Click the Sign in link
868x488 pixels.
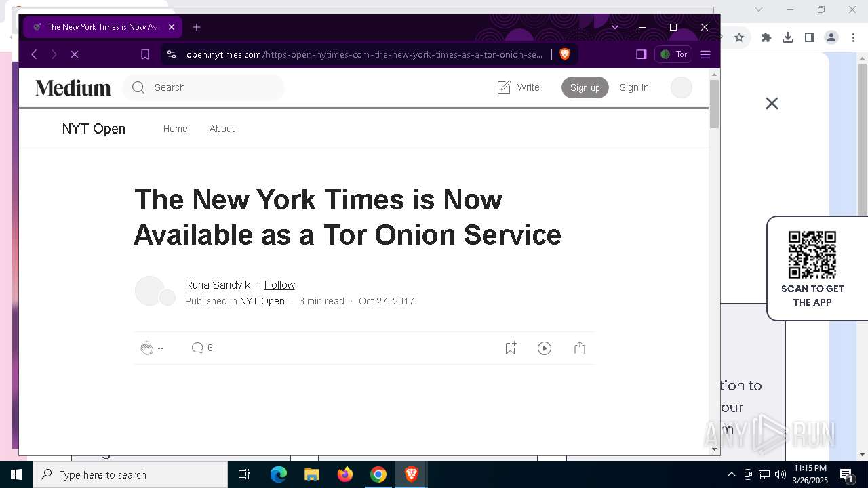tap(634, 87)
